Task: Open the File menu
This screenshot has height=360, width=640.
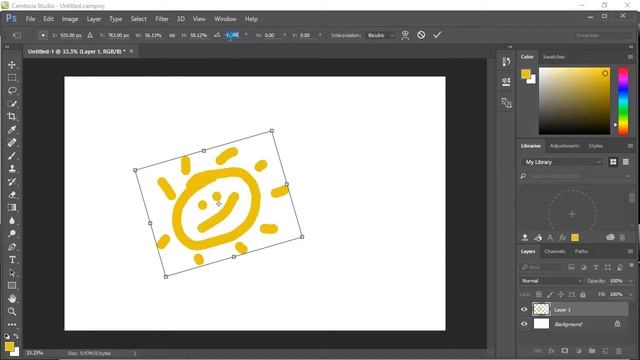Action: (30, 19)
